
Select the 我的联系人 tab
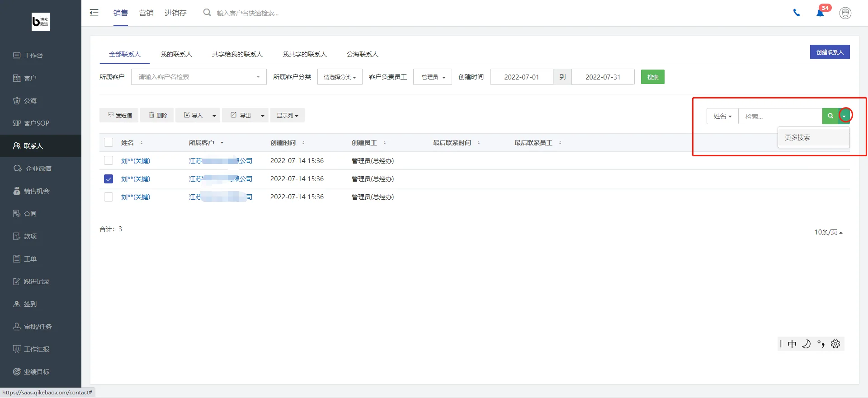pyautogui.click(x=176, y=54)
